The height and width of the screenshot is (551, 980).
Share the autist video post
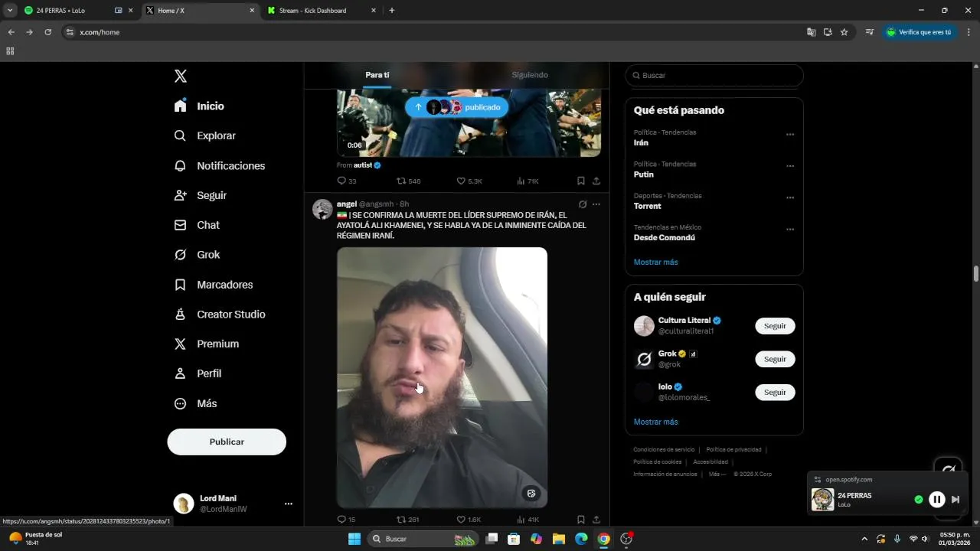click(x=596, y=181)
